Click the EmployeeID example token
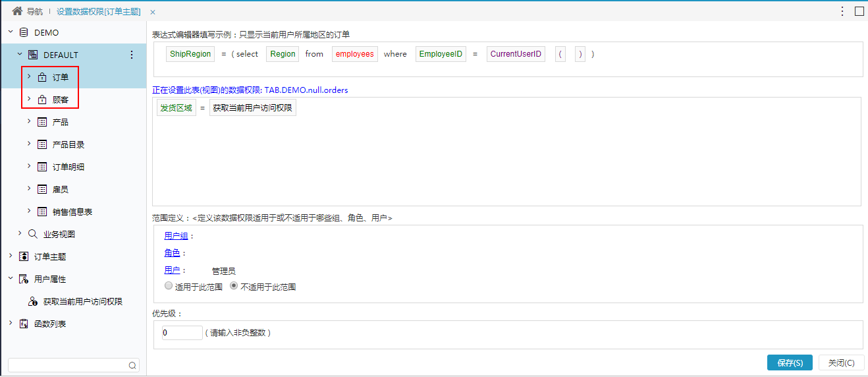The image size is (868, 377). (441, 54)
